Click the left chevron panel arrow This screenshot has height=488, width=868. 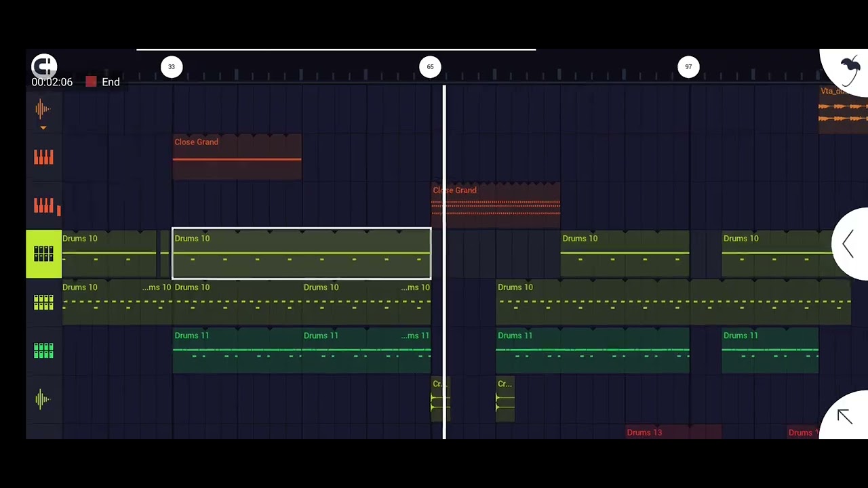(x=848, y=244)
